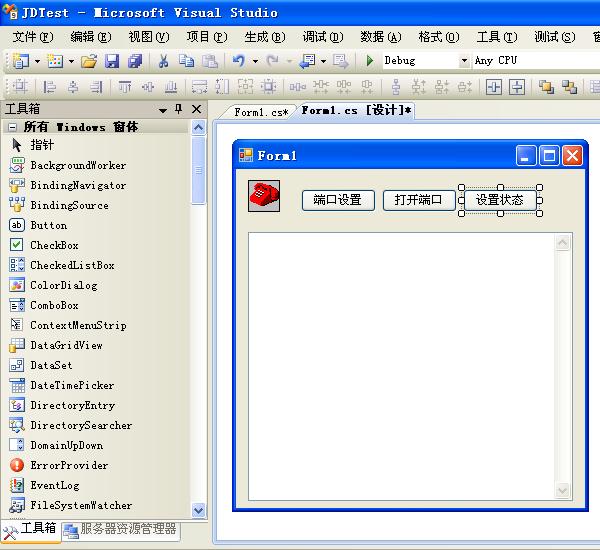Click the Paste toolbar icon
Image resolution: width=600 pixels, height=550 pixels.
tap(210, 61)
